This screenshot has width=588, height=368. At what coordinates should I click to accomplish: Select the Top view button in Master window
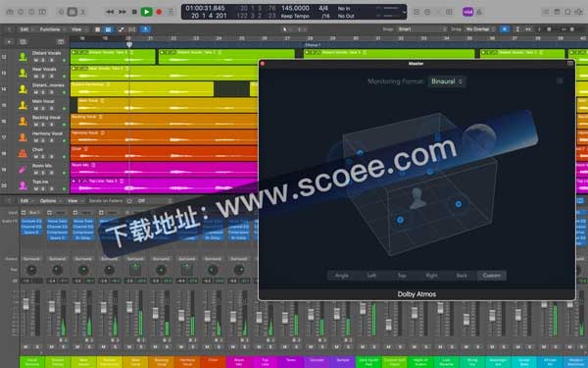[x=402, y=275]
